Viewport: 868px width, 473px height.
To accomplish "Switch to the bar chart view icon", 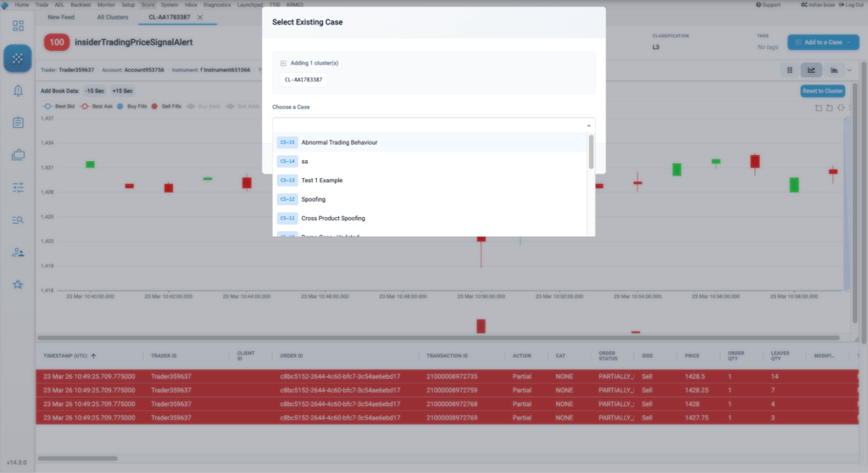I will [x=834, y=70].
